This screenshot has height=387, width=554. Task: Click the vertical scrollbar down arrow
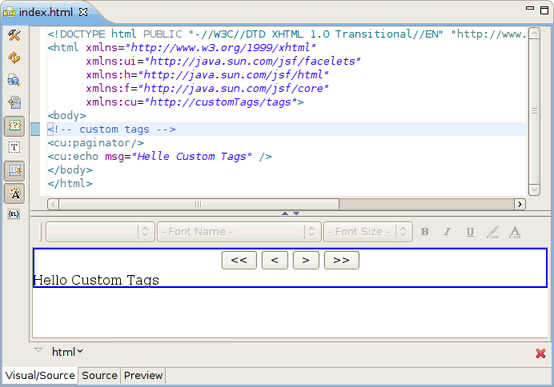click(534, 189)
